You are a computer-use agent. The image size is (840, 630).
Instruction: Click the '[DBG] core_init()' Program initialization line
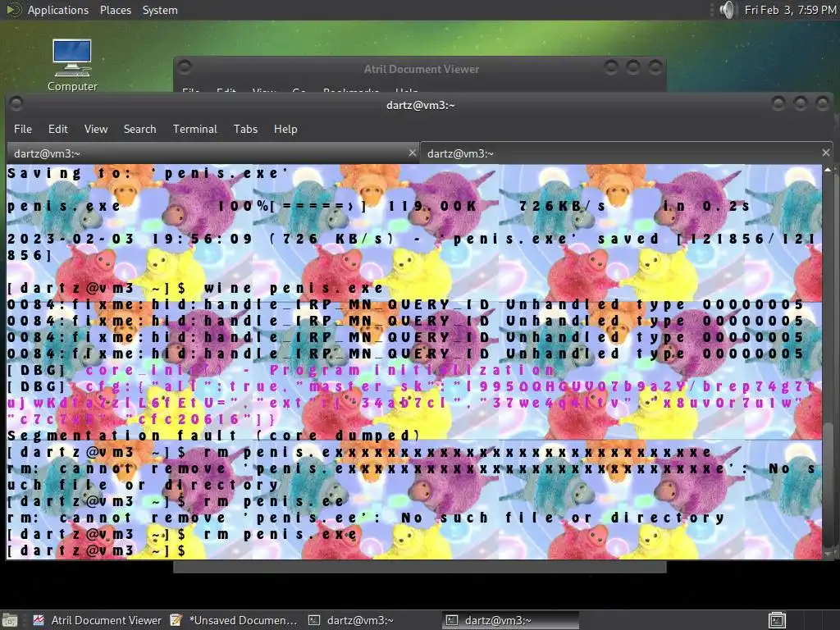[281, 370]
